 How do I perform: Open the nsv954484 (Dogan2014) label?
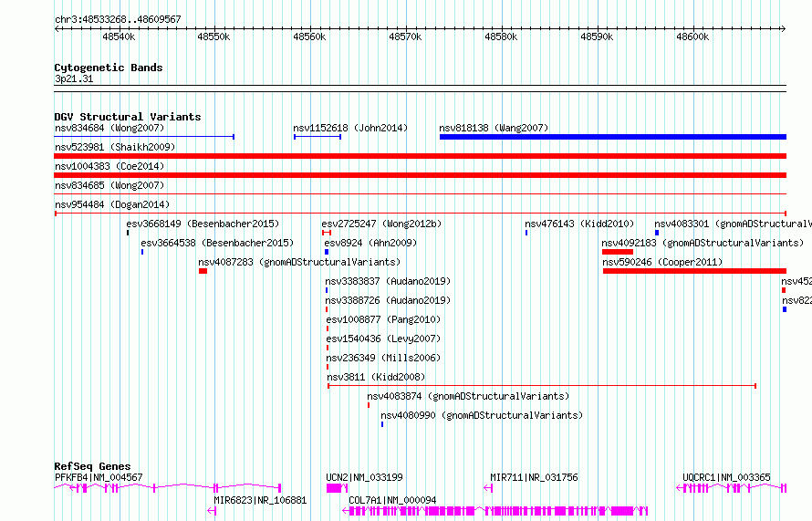pyautogui.click(x=112, y=204)
